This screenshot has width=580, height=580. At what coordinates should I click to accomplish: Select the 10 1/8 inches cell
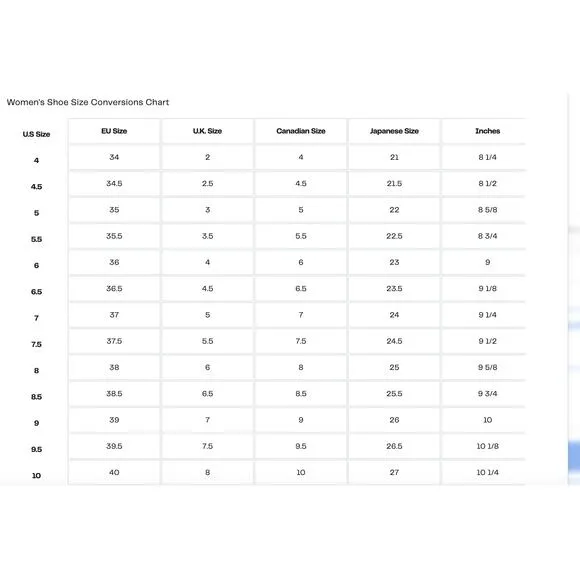(488, 446)
